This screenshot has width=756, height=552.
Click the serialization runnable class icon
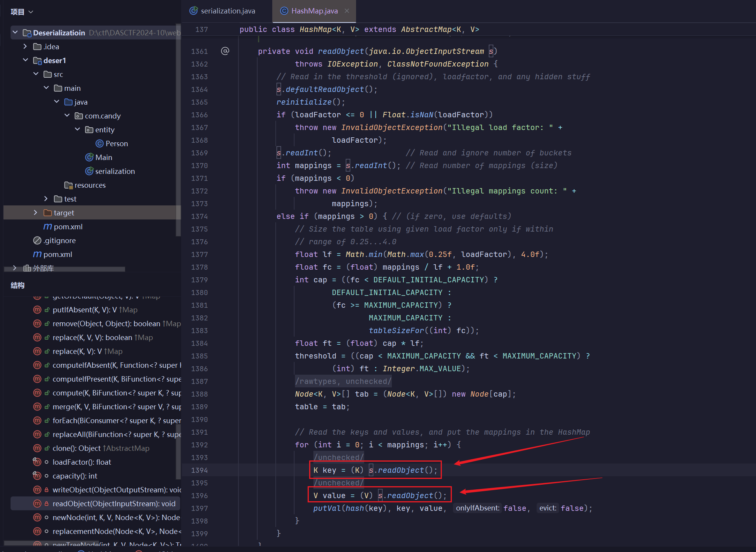click(x=89, y=171)
